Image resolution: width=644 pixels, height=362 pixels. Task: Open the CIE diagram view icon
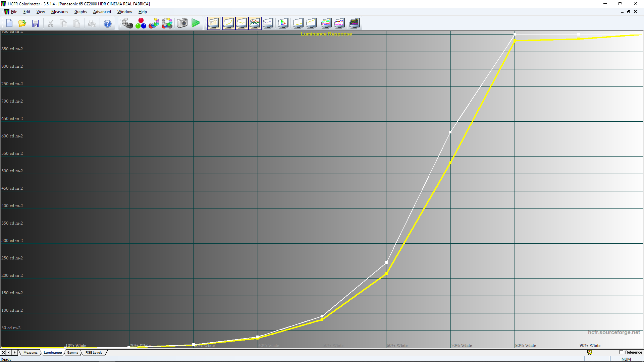click(x=283, y=23)
